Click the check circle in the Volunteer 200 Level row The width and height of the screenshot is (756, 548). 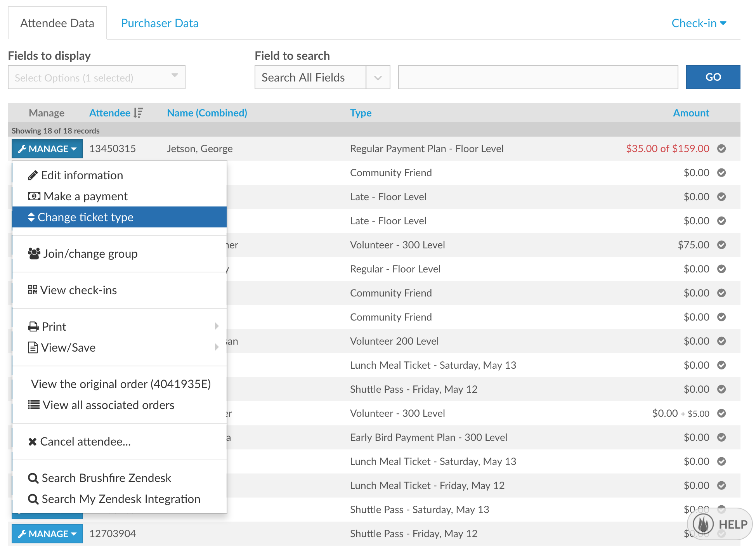click(x=721, y=341)
